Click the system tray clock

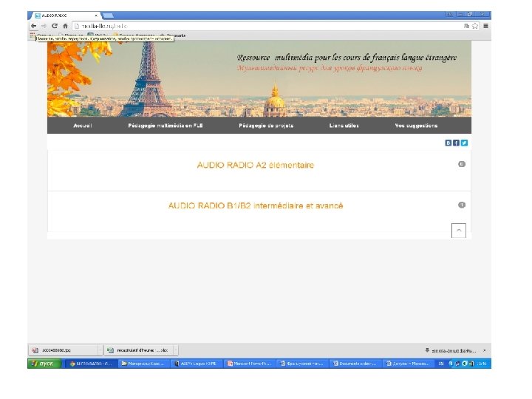pos(482,364)
